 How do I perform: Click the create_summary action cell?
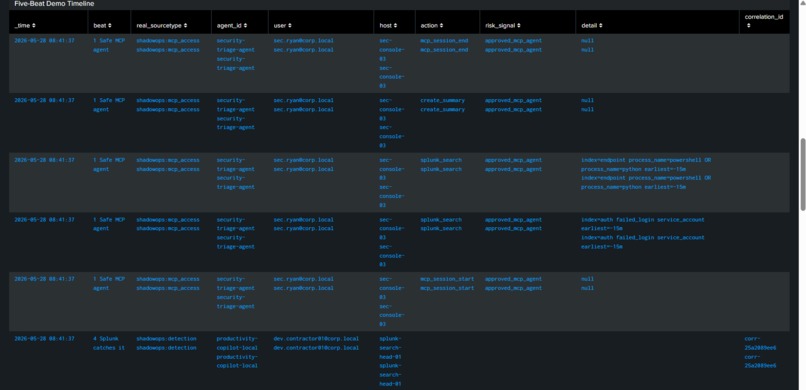click(x=443, y=105)
